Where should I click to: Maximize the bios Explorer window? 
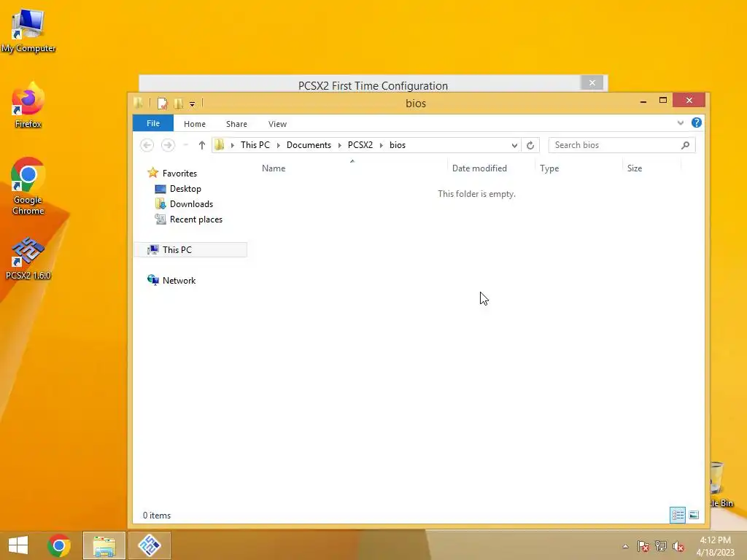662,100
